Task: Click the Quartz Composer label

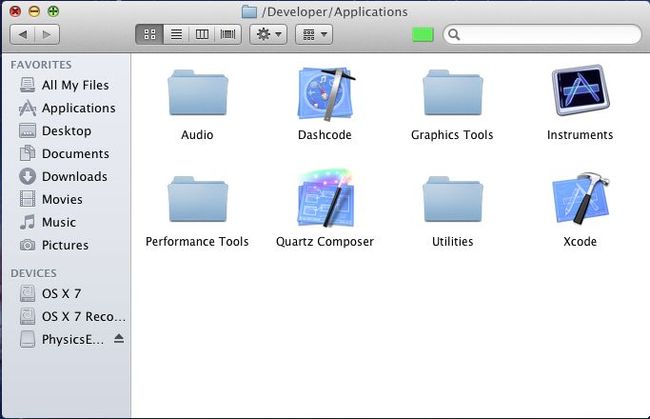Action: (x=325, y=242)
